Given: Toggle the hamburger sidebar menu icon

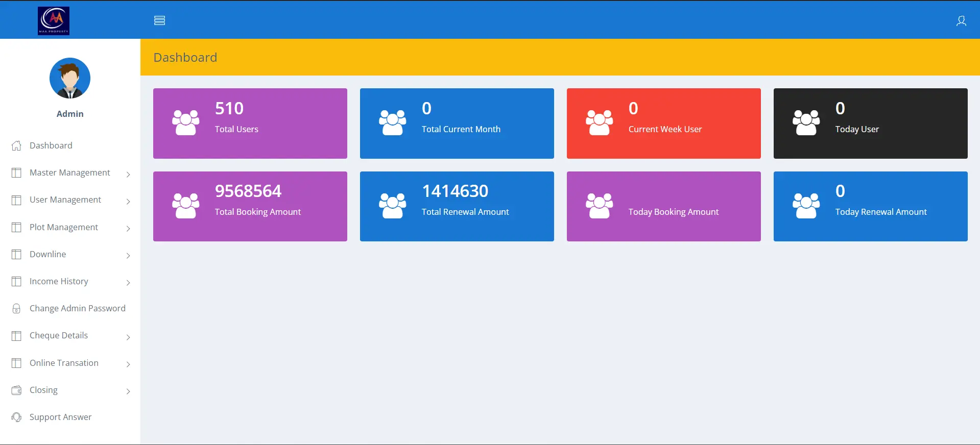Looking at the screenshot, I should (159, 20).
